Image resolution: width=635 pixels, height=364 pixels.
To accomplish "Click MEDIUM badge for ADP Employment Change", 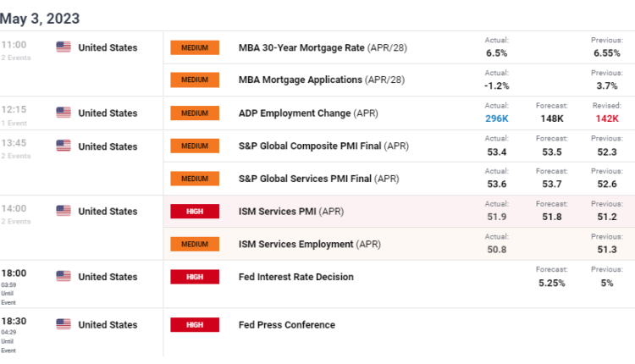I will [194, 113].
